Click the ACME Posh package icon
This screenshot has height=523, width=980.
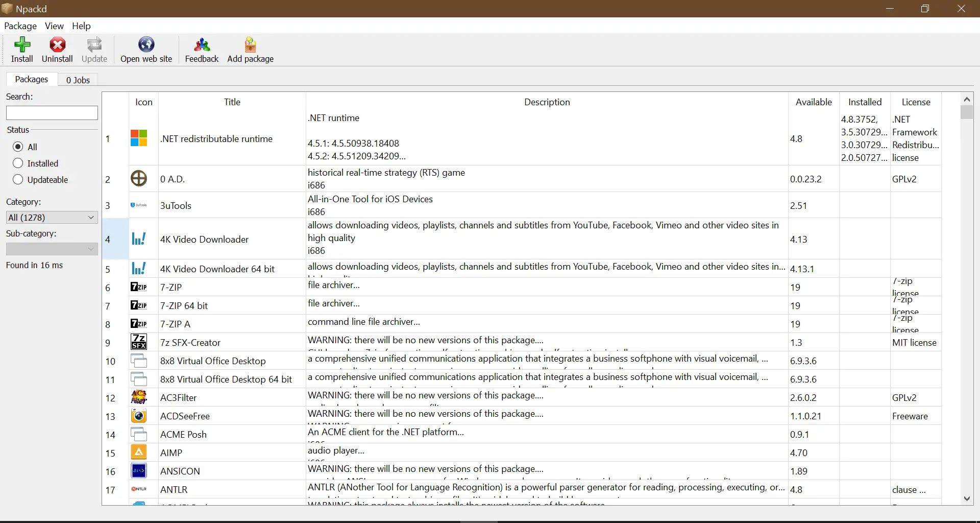pyautogui.click(x=139, y=434)
